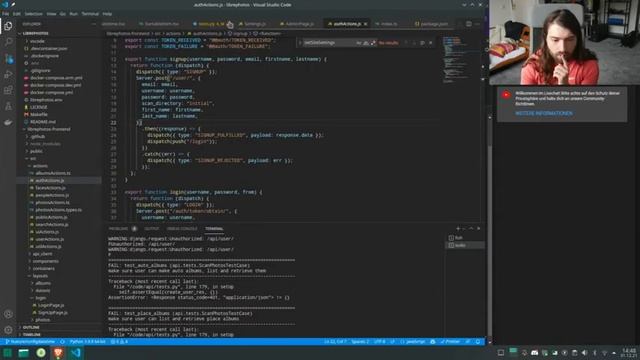Open the Extensions view

click(8, 90)
